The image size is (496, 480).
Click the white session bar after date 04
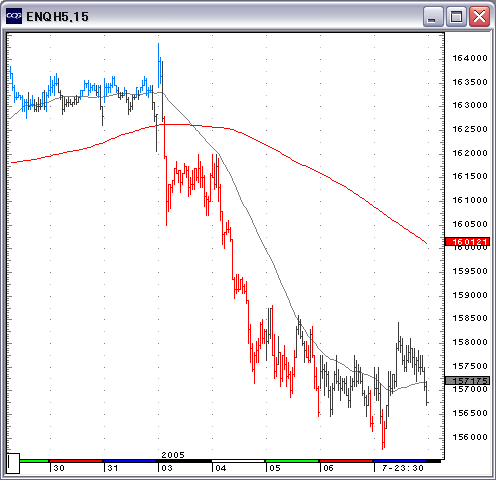coord(238,461)
